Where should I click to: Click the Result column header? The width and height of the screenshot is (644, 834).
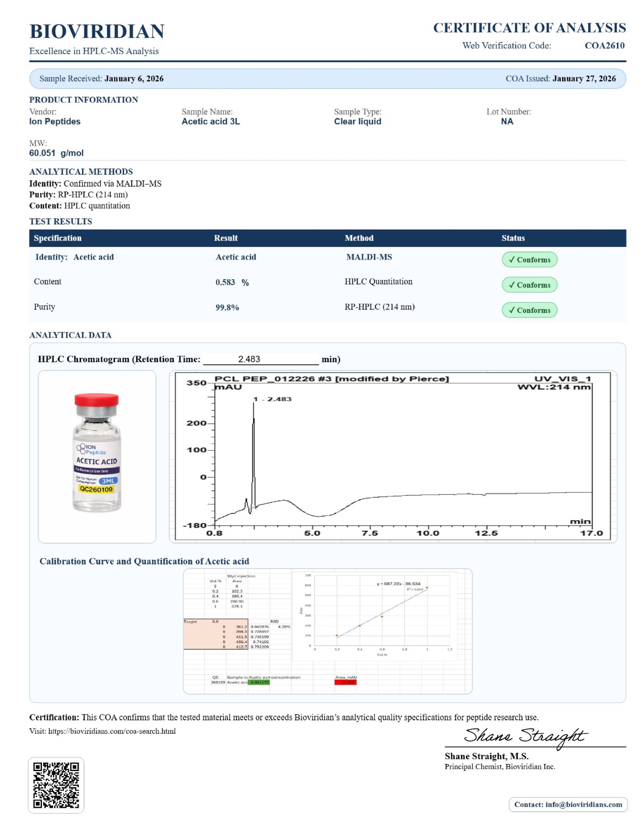coord(226,238)
